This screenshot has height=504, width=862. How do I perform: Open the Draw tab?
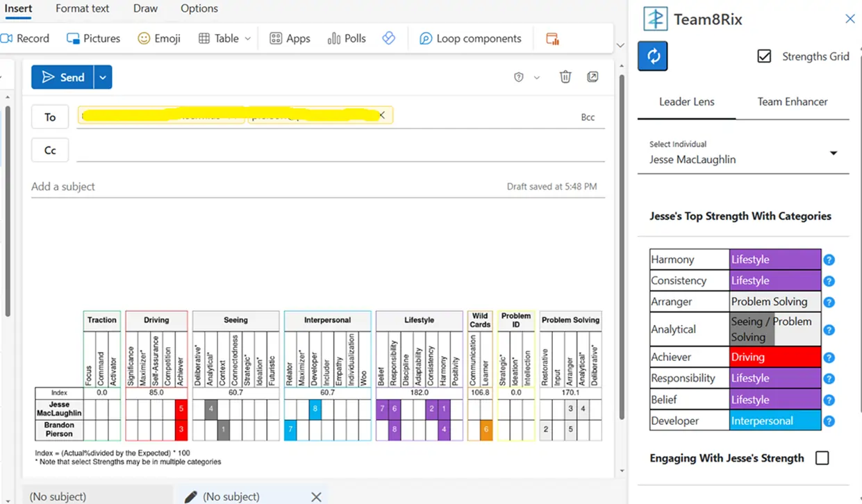pyautogui.click(x=146, y=8)
